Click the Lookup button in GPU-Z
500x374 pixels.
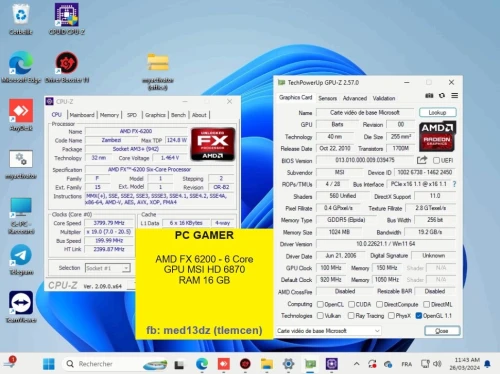click(x=437, y=112)
